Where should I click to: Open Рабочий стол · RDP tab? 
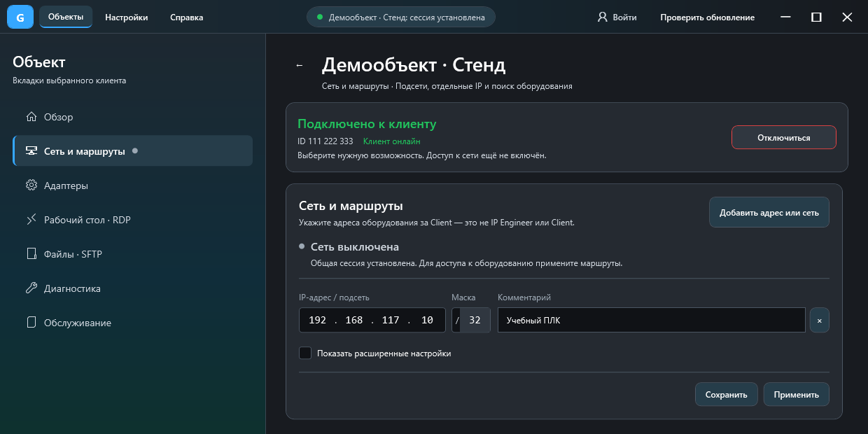pyautogui.click(x=133, y=220)
